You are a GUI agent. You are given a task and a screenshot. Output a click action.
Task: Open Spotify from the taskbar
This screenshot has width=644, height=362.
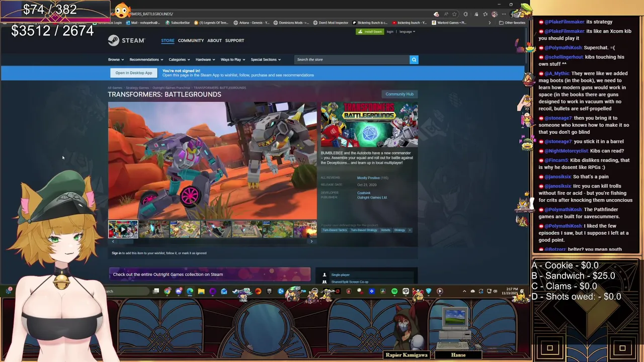(394, 291)
